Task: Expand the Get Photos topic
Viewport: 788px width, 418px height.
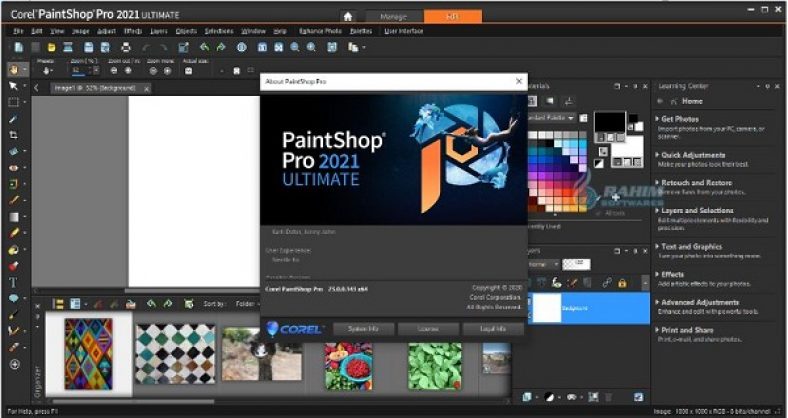Action: point(679,119)
